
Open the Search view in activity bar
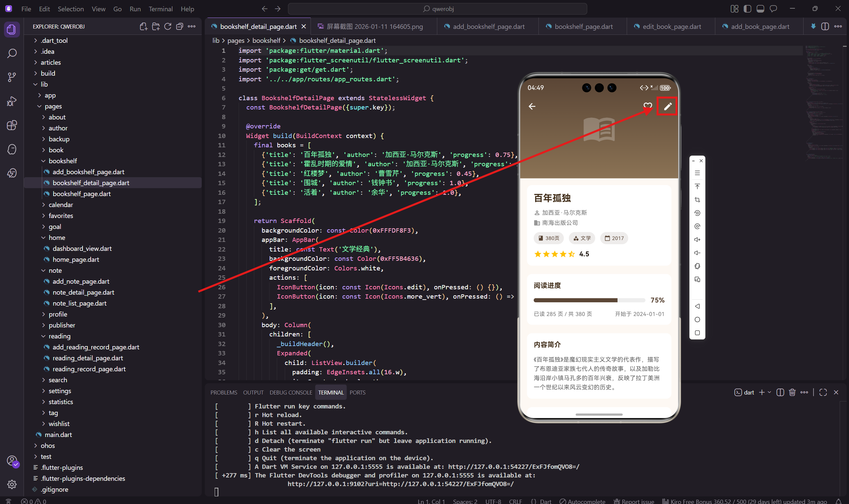click(12, 53)
